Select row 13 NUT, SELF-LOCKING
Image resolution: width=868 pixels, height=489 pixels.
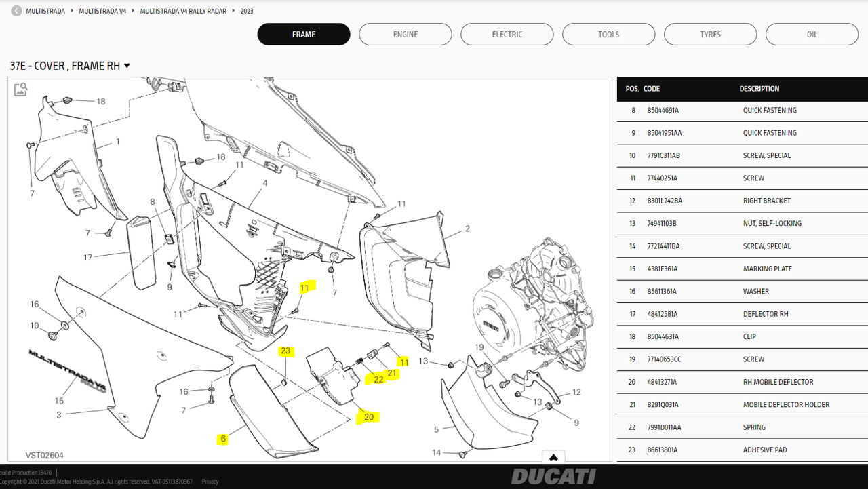[x=743, y=224]
